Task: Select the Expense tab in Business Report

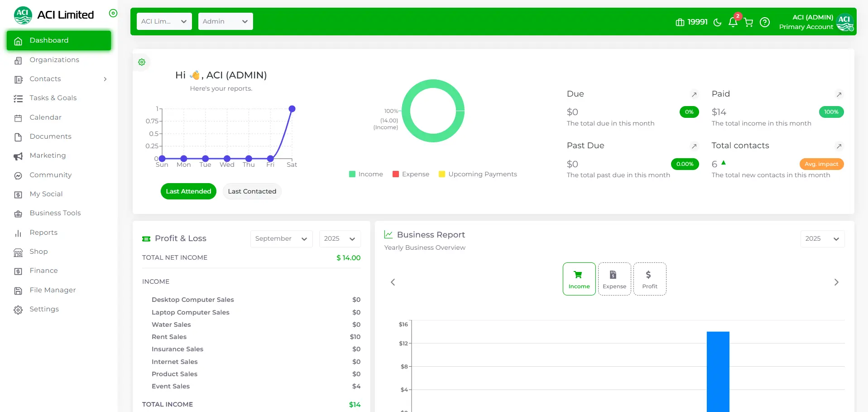Action: (614, 279)
